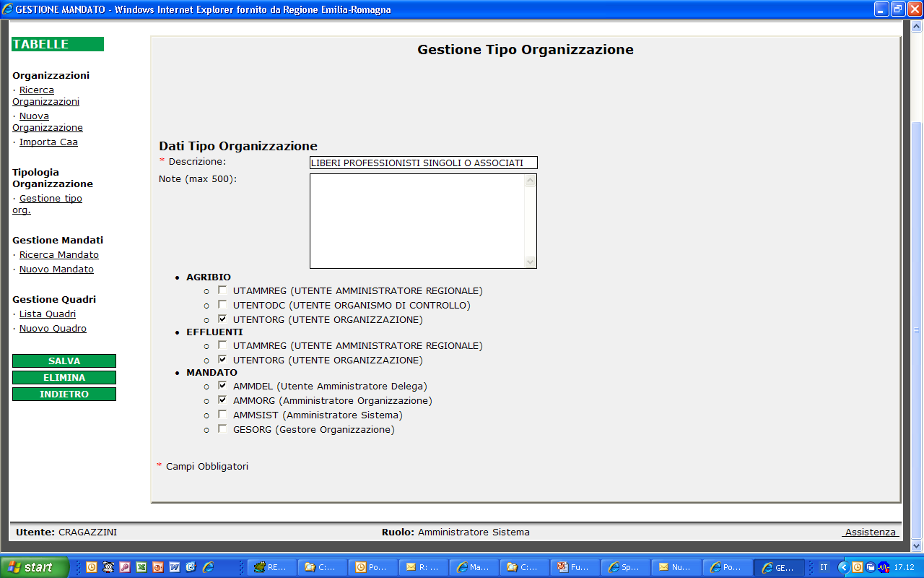Check EFFLUENTI UTAMMREG amministratore regionale
Viewport: 924px width, 578px height.
click(222, 345)
